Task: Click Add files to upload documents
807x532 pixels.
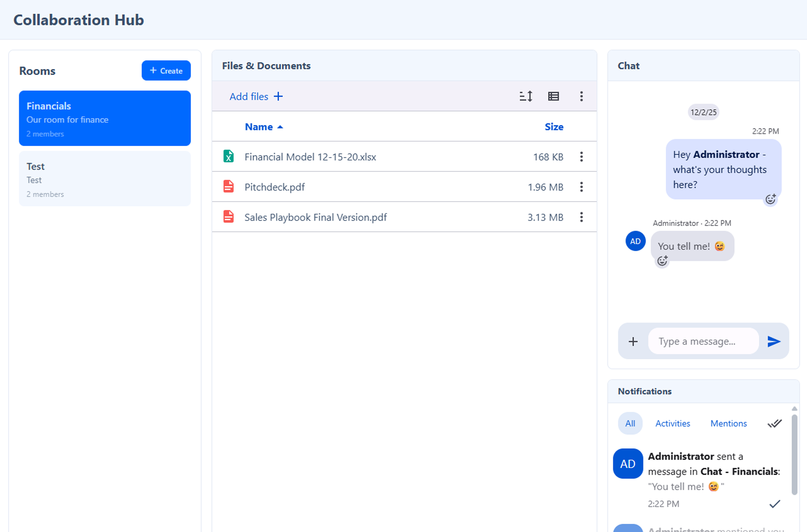Action: (256, 96)
